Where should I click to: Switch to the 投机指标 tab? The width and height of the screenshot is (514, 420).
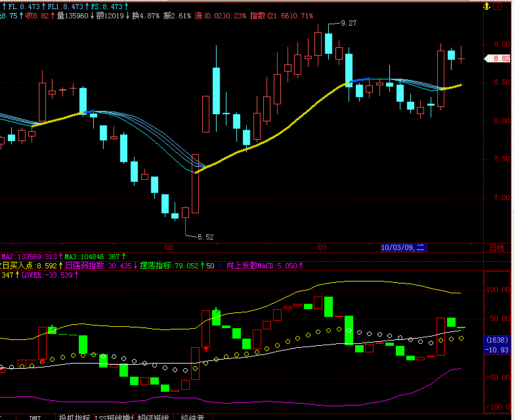(x=74, y=417)
